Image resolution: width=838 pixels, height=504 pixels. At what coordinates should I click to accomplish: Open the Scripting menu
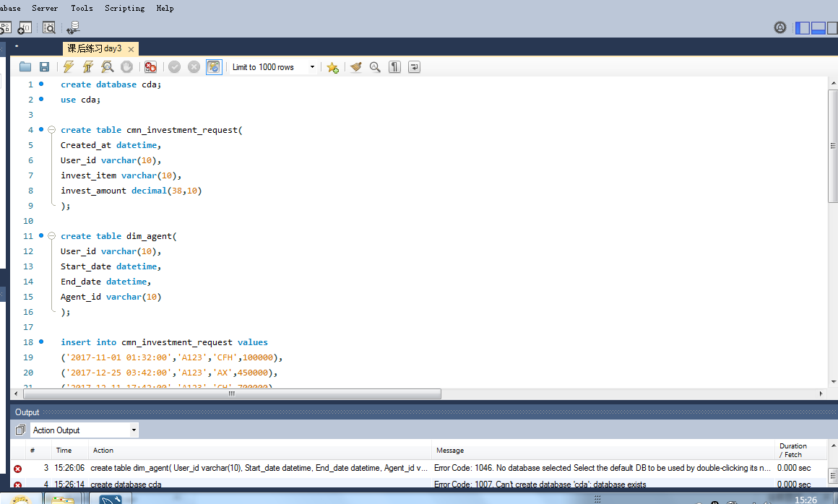[x=124, y=8]
